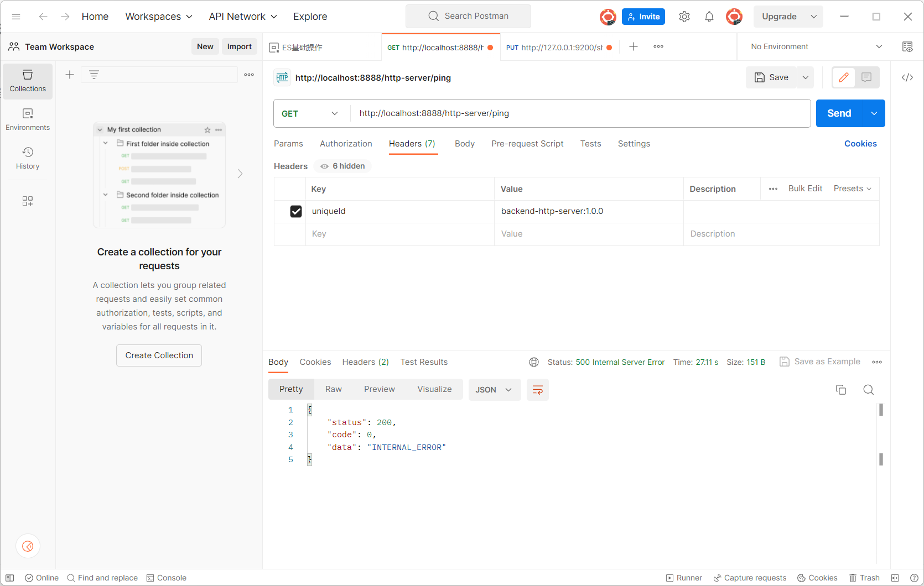Viewport: 924px width, 586px height.
Task: Go forward with the right arrow
Action: [x=65, y=17]
